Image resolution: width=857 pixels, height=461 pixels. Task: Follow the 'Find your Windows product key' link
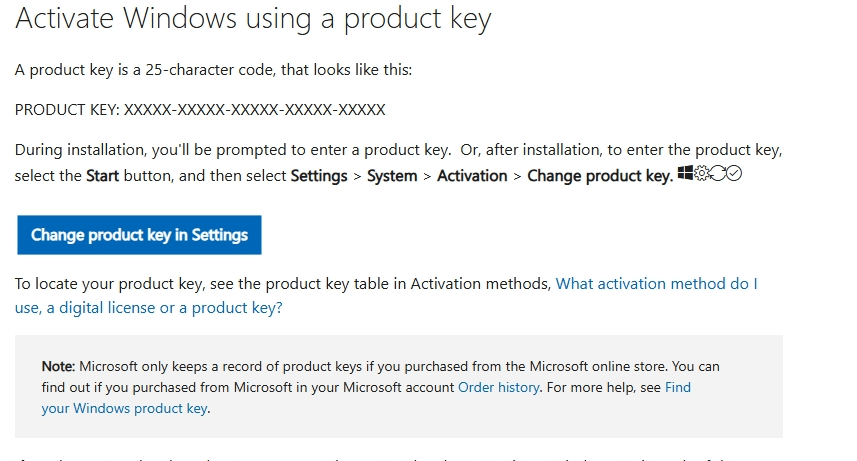(125, 408)
